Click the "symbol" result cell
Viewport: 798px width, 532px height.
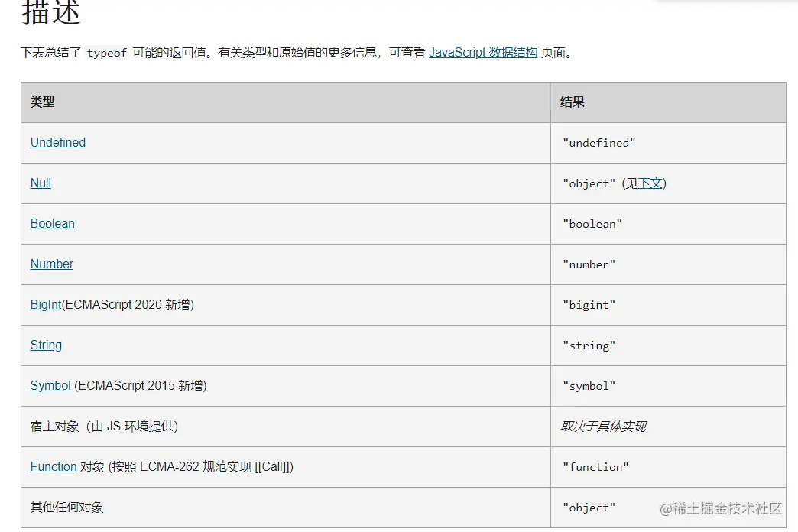click(x=668, y=386)
